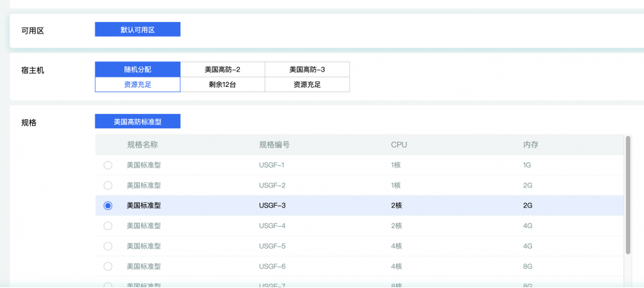Click the 规格名称 column header
The height and width of the screenshot is (288, 644).
click(142, 145)
